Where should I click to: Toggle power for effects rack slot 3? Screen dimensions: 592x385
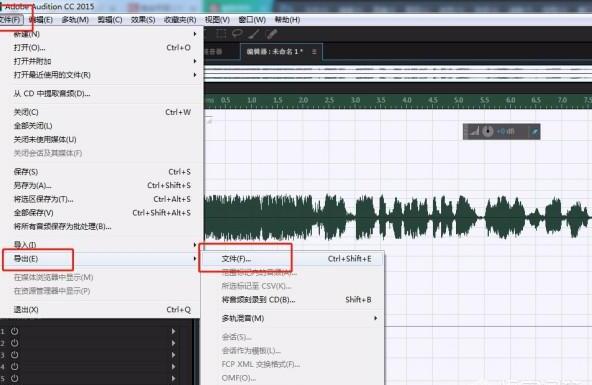[x=14, y=355]
